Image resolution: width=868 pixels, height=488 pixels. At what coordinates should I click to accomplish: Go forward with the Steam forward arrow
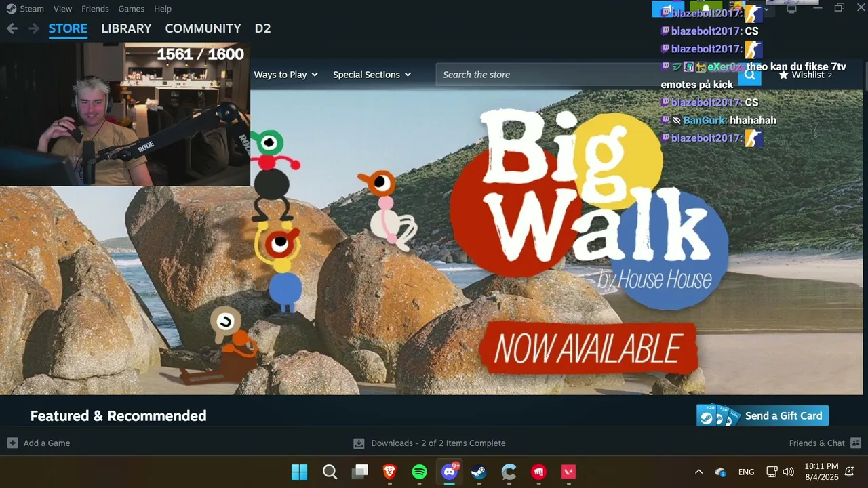33,28
